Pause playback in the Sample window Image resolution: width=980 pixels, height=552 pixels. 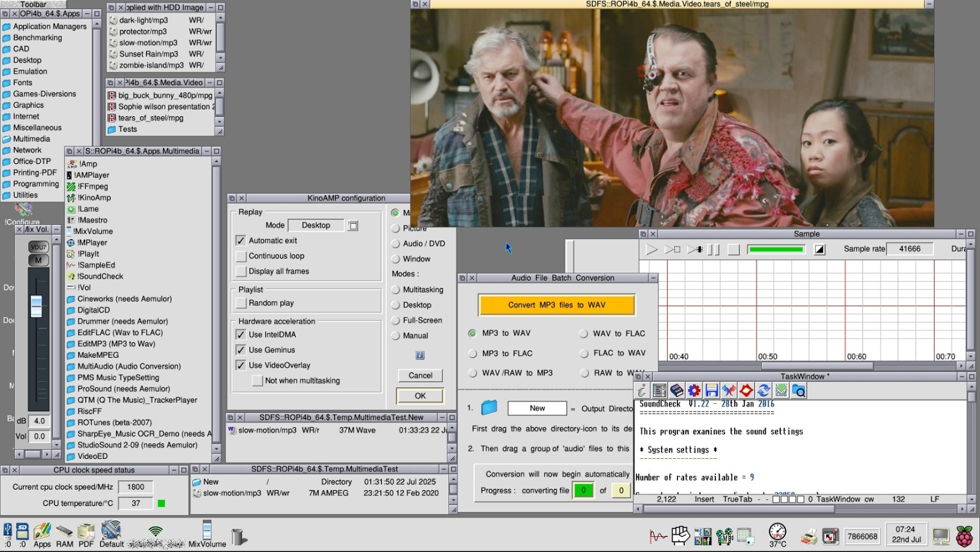click(x=714, y=249)
